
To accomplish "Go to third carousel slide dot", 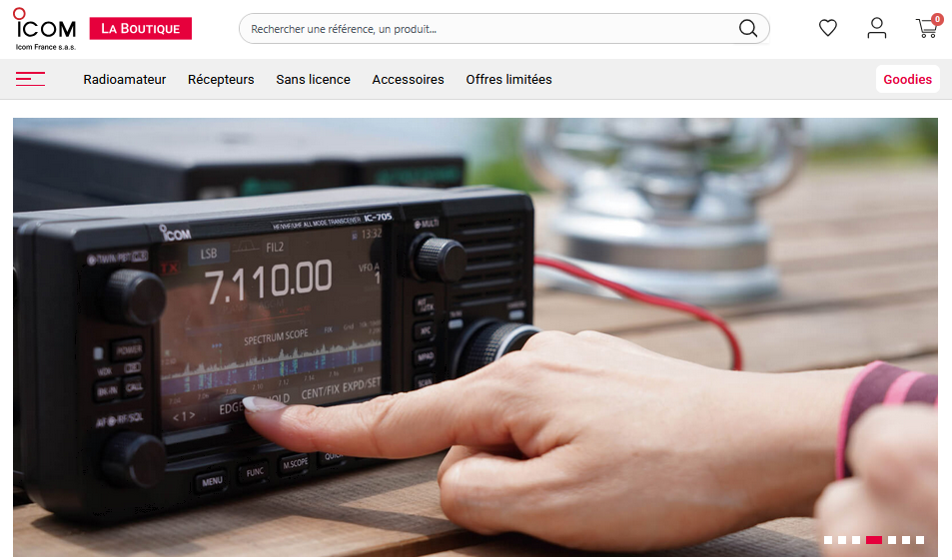I will point(856,540).
